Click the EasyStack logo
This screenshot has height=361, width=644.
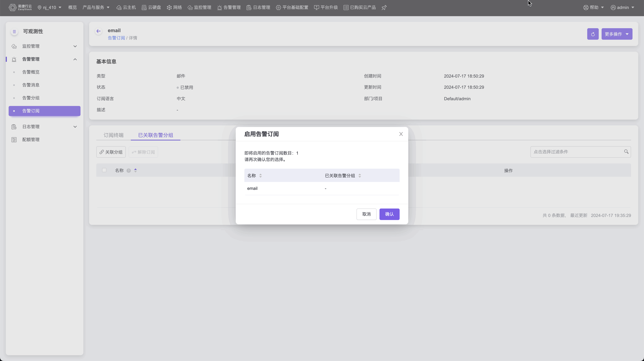coord(20,8)
